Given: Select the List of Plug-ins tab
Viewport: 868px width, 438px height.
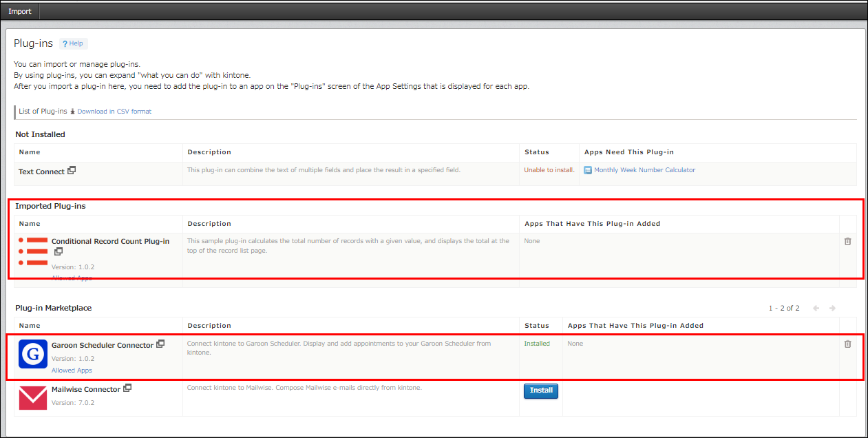Looking at the screenshot, I should click(43, 111).
